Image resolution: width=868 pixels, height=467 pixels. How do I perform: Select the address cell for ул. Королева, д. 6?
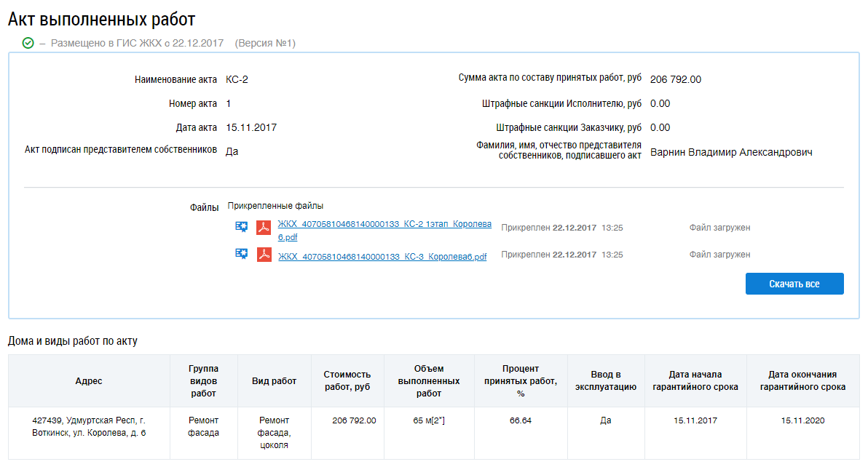[x=89, y=426]
